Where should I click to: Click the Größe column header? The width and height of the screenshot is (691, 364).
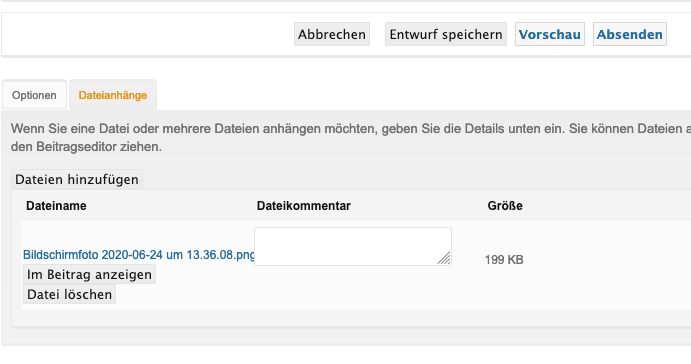(x=505, y=206)
